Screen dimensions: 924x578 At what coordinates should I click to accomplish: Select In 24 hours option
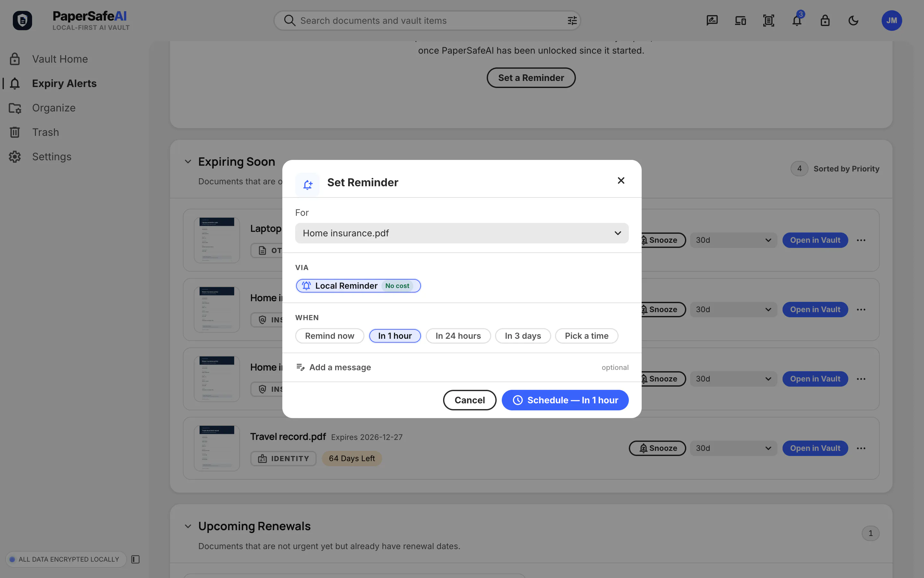click(458, 336)
